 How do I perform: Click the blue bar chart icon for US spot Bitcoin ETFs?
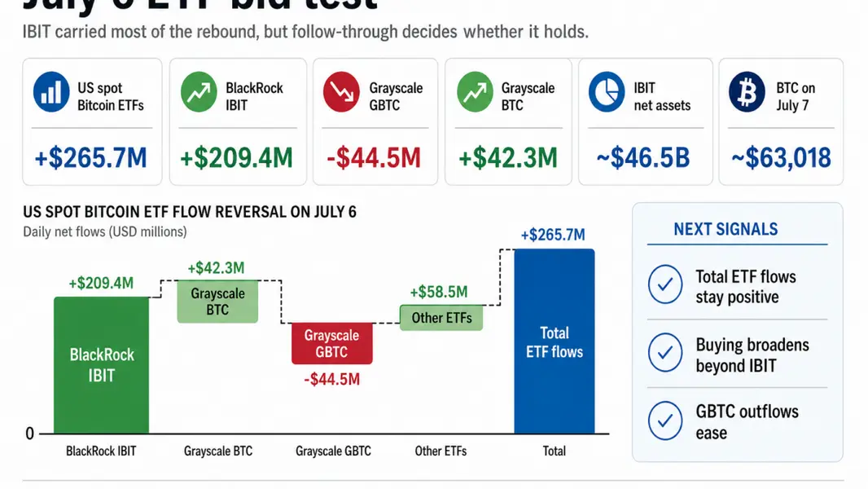click(51, 92)
